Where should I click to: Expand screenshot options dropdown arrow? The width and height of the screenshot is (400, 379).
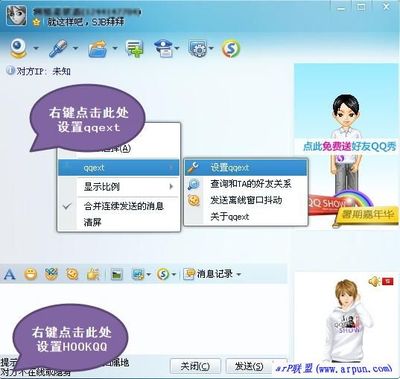pyautogui.click(x=149, y=275)
